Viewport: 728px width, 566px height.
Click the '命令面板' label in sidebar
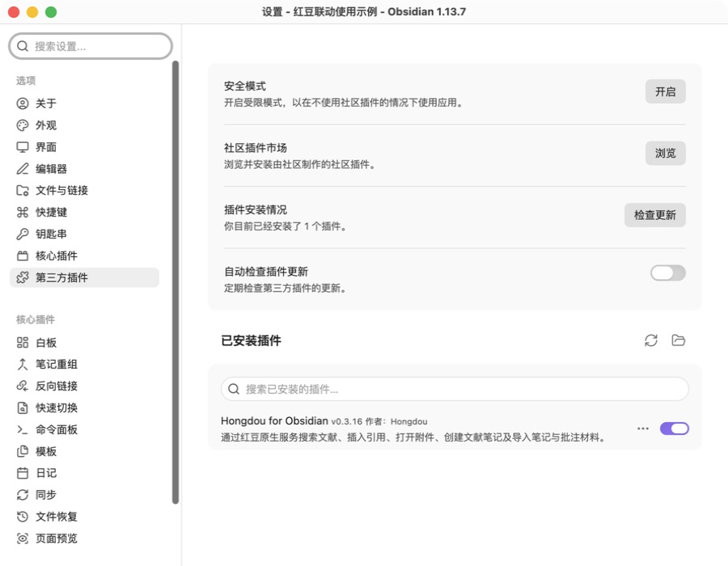pos(57,429)
